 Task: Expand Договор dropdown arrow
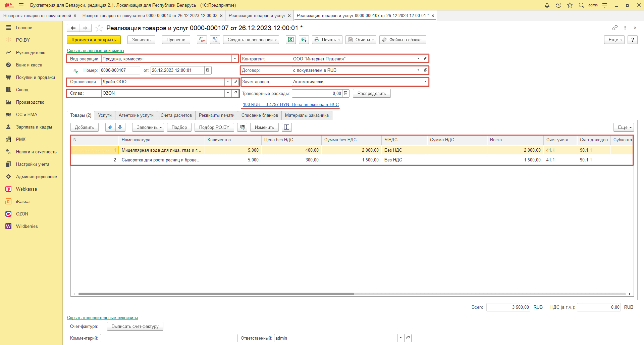pos(418,70)
